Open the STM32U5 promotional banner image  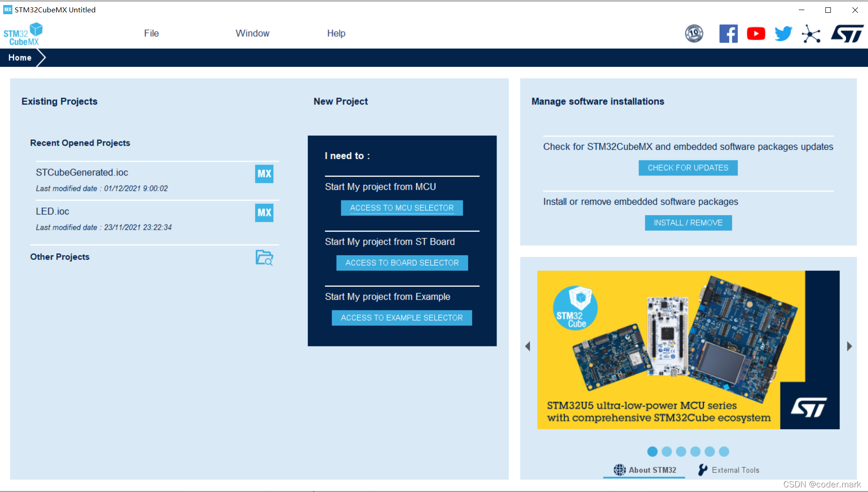[688, 350]
